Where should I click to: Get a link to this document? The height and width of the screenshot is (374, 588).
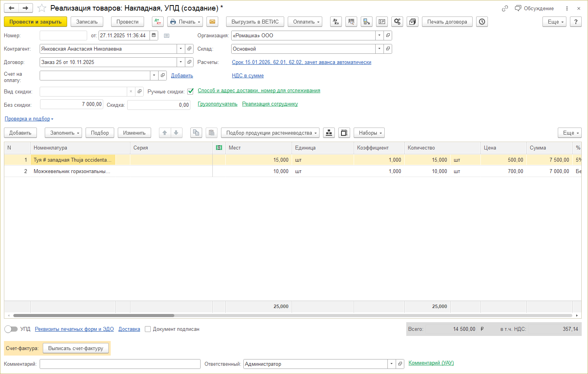pos(505,8)
